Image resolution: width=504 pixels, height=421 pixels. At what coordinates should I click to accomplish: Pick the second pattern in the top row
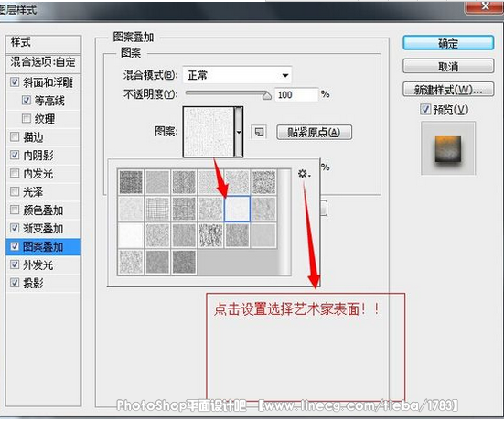click(x=157, y=182)
